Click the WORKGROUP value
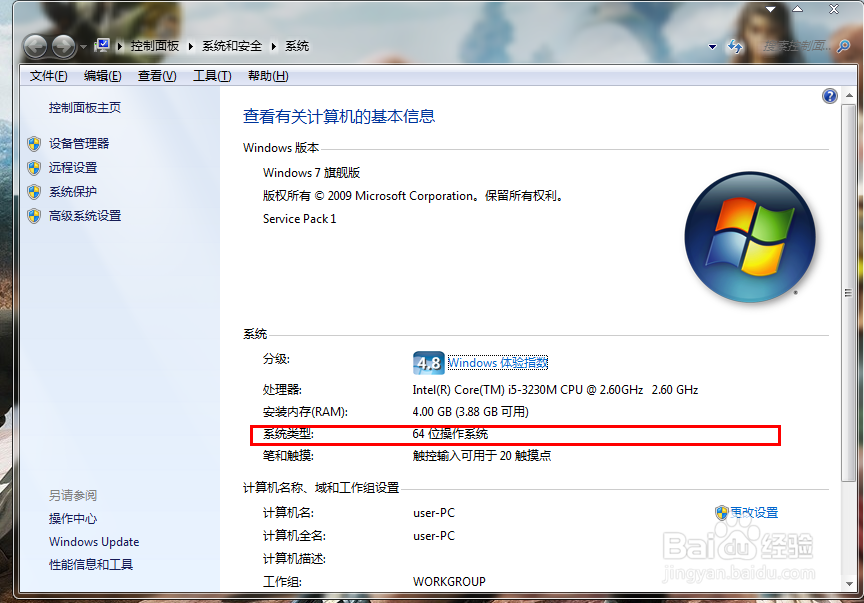Image resolution: width=864 pixels, height=603 pixels. click(449, 582)
